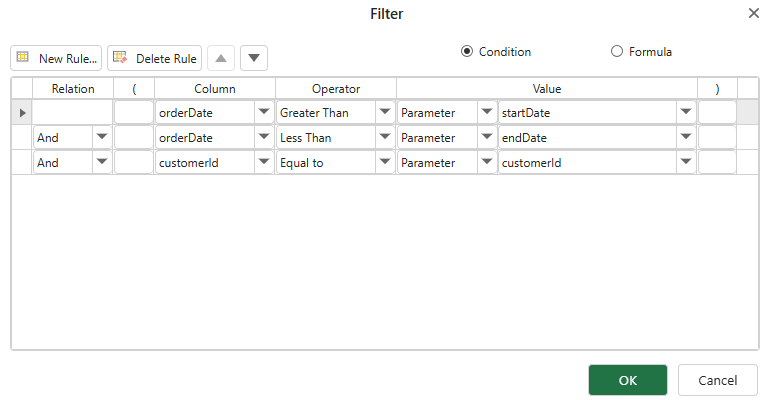The image size is (768, 400).
Task: Click the Cancel button
Action: [x=717, y=380]
